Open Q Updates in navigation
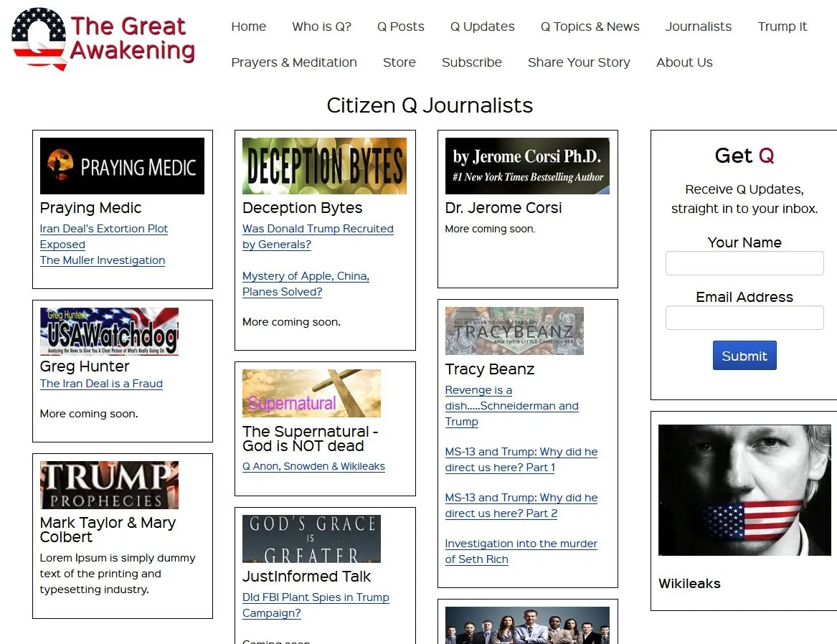This screenshot has height=644, width=837. point(482,27)
